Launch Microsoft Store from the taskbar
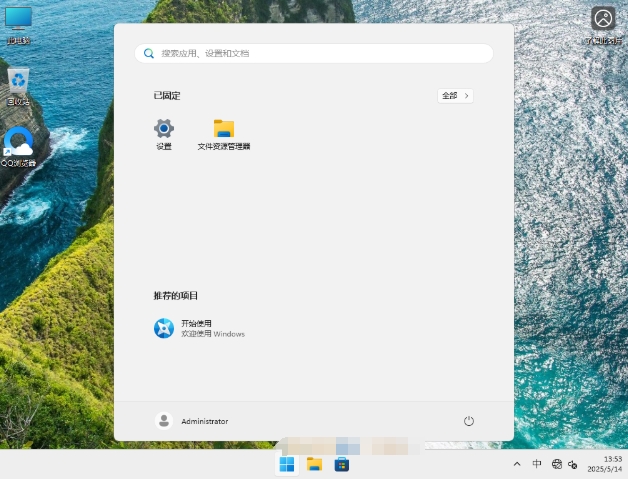This screenshot has height=480, width=628. point(342,464)
